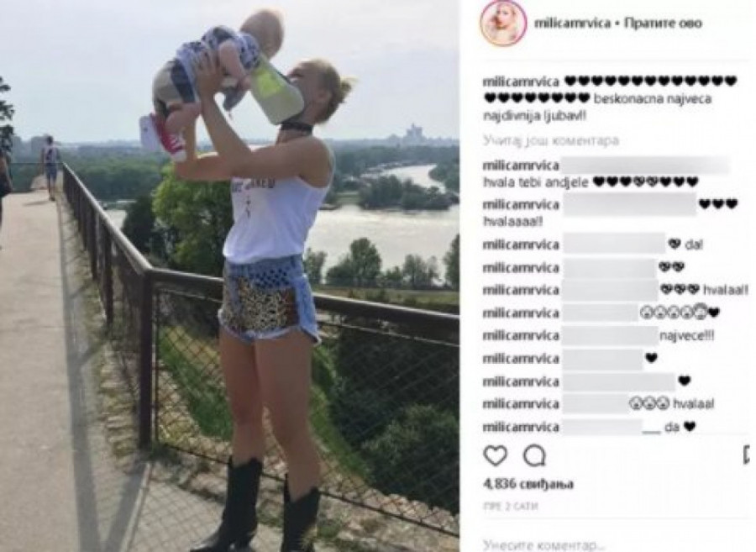Click milicamrvica beside the 'najvece!!!' comment
This screenshot has width=756, height=552.
point(521,335)
